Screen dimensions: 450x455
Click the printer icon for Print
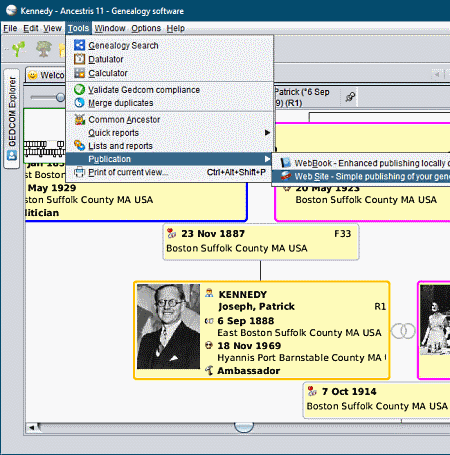click(x=79, y=172)
